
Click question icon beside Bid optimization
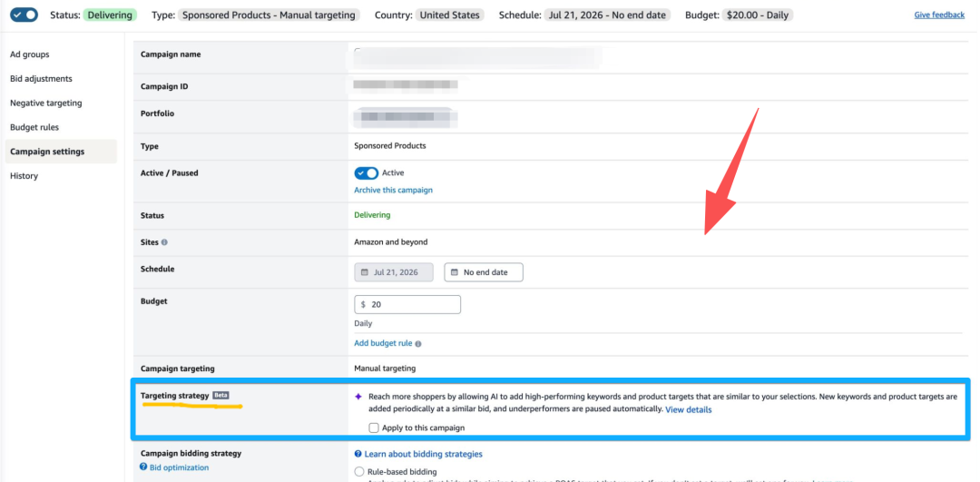pos(143,467)
